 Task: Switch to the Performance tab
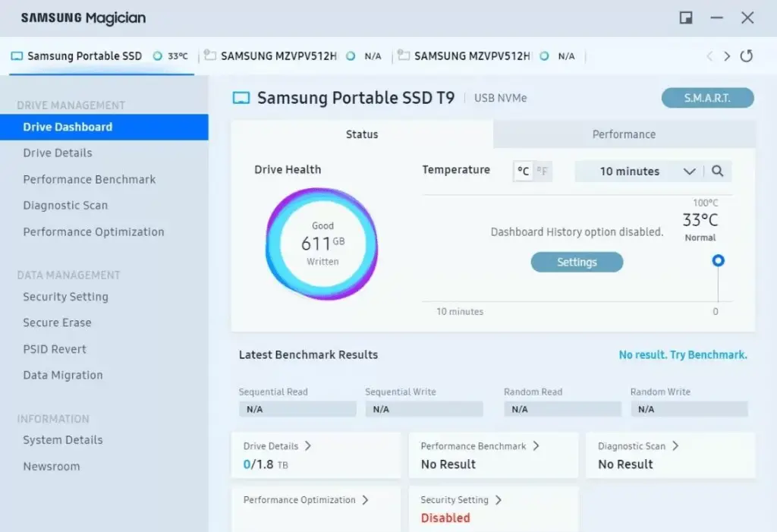pos(624,134)
